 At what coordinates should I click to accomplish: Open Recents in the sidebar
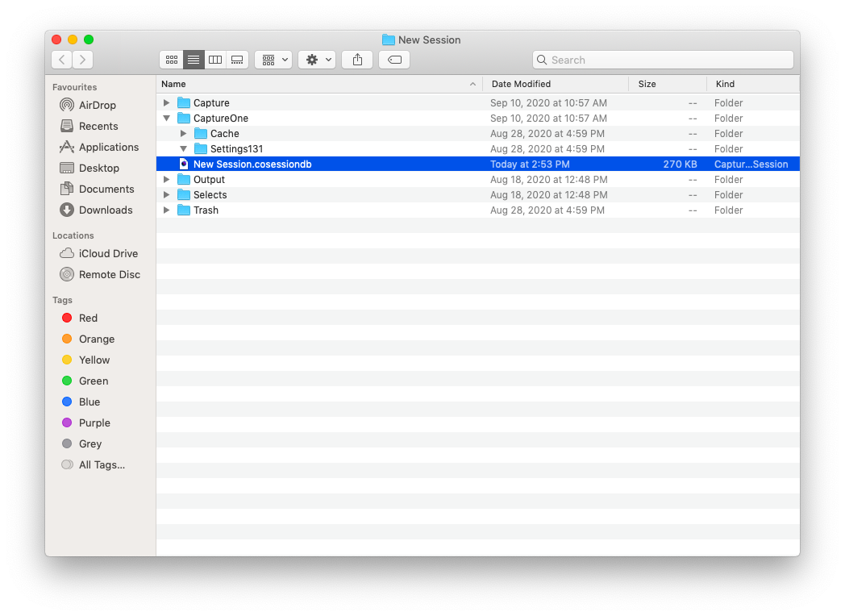pyautogui.click(x=89, y=126)
